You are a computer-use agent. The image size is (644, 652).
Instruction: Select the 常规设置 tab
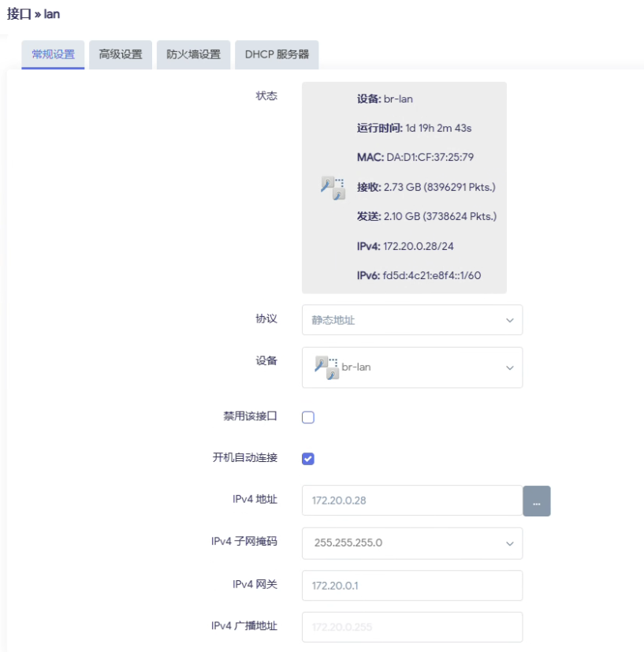point(53,54)
